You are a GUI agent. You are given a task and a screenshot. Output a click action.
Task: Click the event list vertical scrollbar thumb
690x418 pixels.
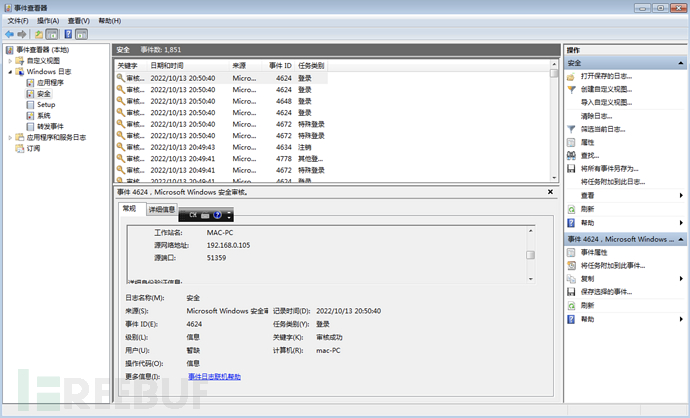pos(554,73)
